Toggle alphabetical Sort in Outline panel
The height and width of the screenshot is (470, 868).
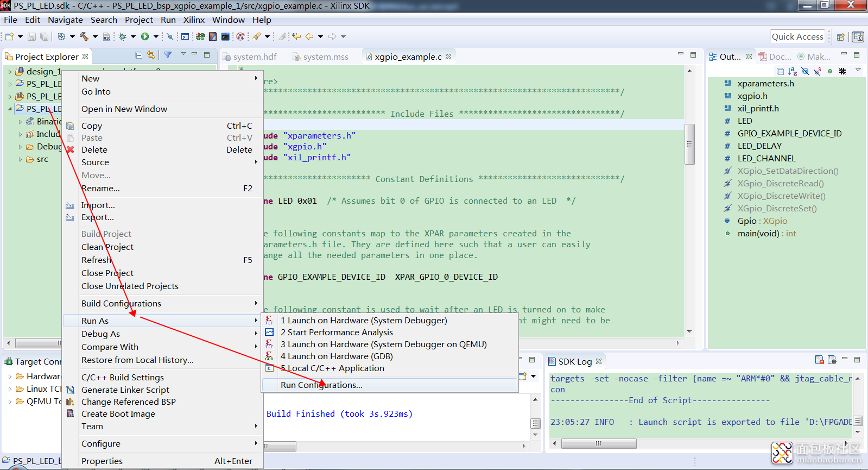click(x=793, y=71)
